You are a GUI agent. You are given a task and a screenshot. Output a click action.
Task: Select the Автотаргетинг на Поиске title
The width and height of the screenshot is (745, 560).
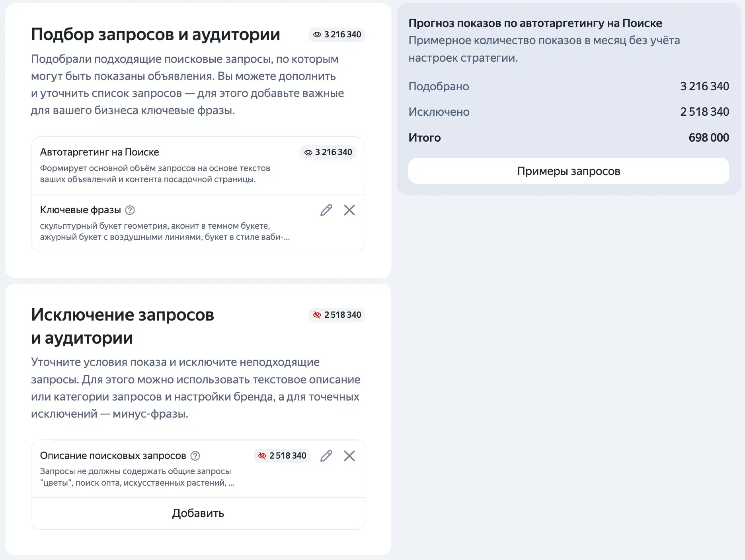point(99,152)
